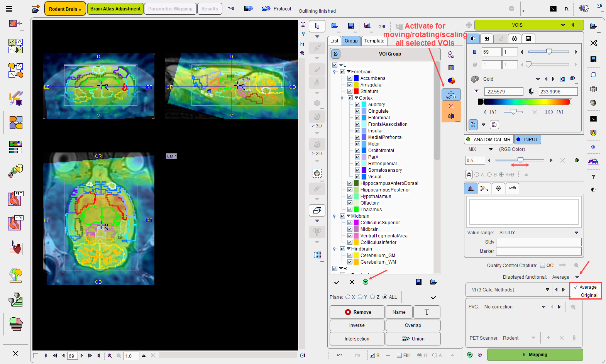Viewport: 606px width, 364px height.
Task: Click the invert colortable icon
Action: pyautogui.click(x=563, y=79)
